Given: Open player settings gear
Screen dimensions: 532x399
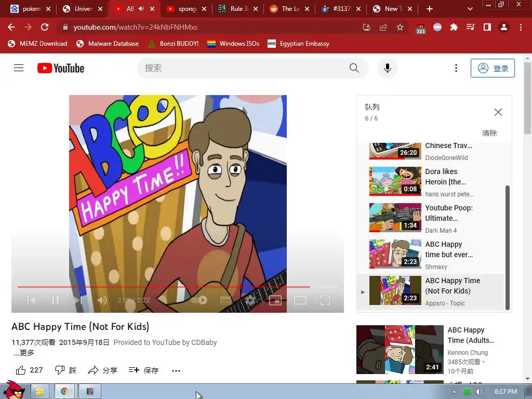Looking at the screenshot, I should [x=250, y=300].
